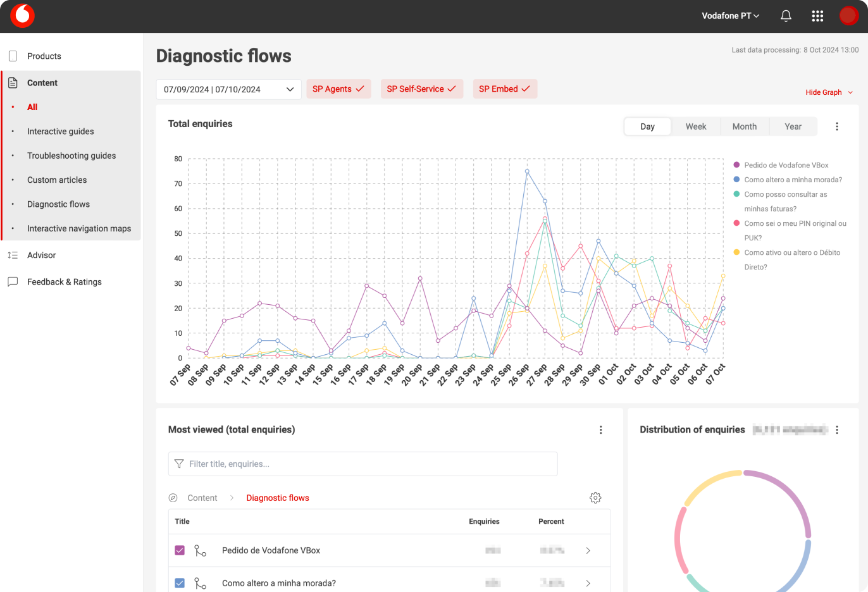Toggle the SP Embed filter
The width and height of the screenshot is (868, 592).
[504, 89]
